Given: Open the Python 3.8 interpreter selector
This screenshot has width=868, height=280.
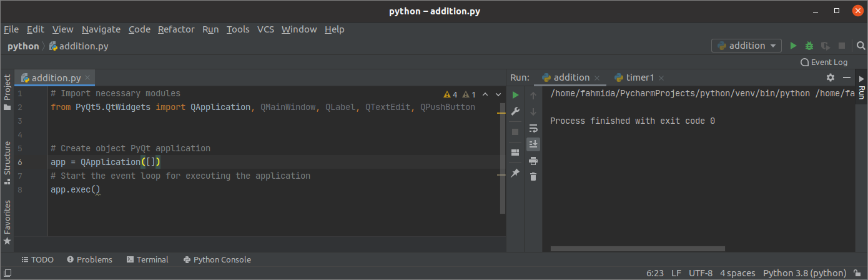Looking at the screenshot, I should 805,273.
